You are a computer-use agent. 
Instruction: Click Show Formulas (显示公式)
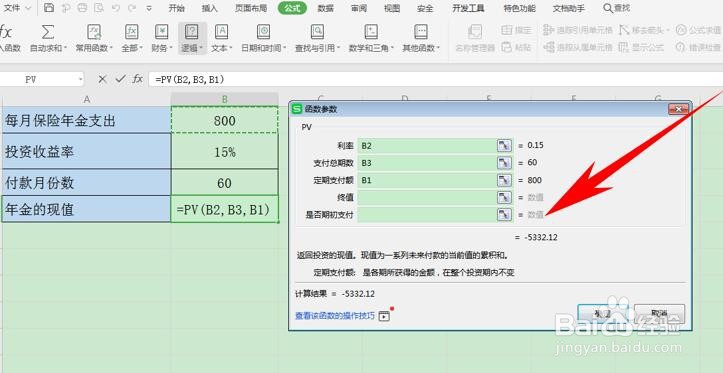coord(642,47)
